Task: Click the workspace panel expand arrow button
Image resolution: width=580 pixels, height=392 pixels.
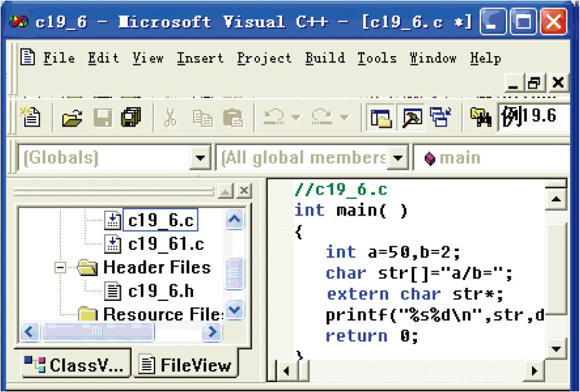Action: click(226, 191)
